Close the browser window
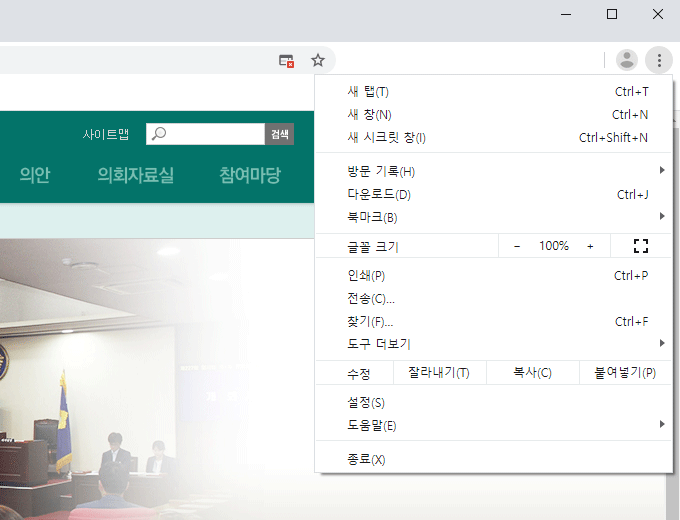The image size is (680, 520). (x=658, y=14)
